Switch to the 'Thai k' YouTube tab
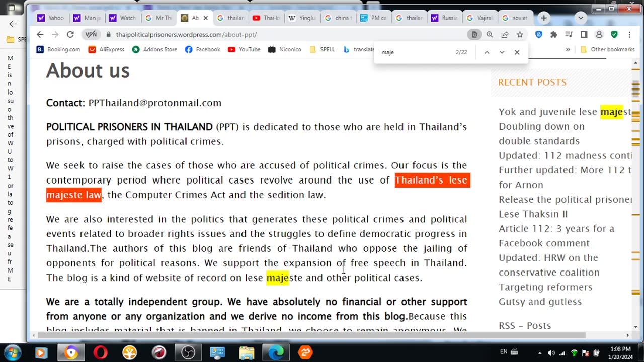Viewport: 644px width, 362px height. pyautogui.click(x=266, y=18)
